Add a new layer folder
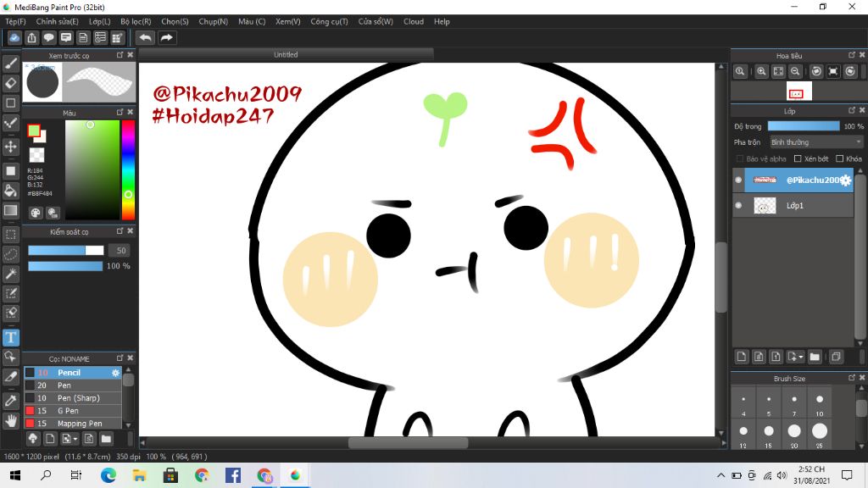This screenshot has width=868, height=488. click(815, 357)
